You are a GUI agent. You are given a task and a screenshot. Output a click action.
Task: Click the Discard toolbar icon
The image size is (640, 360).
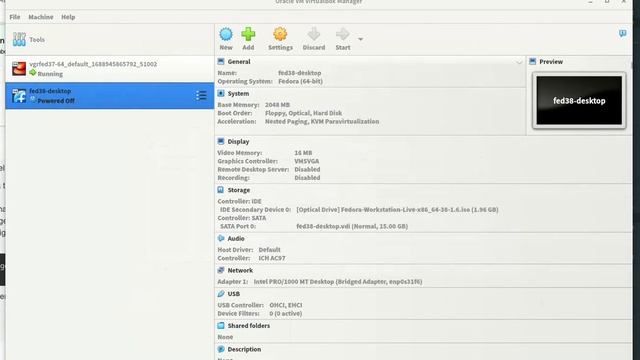point(313,34)
